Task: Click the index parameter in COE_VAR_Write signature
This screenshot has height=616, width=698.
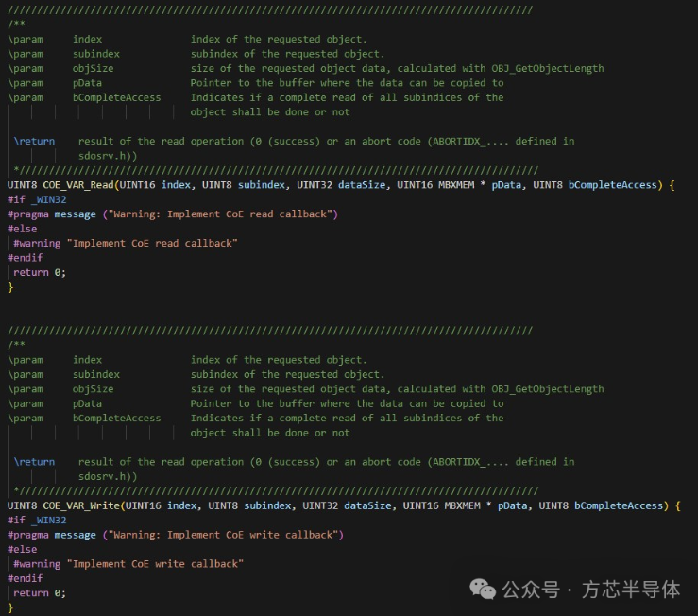Action: 182,505
